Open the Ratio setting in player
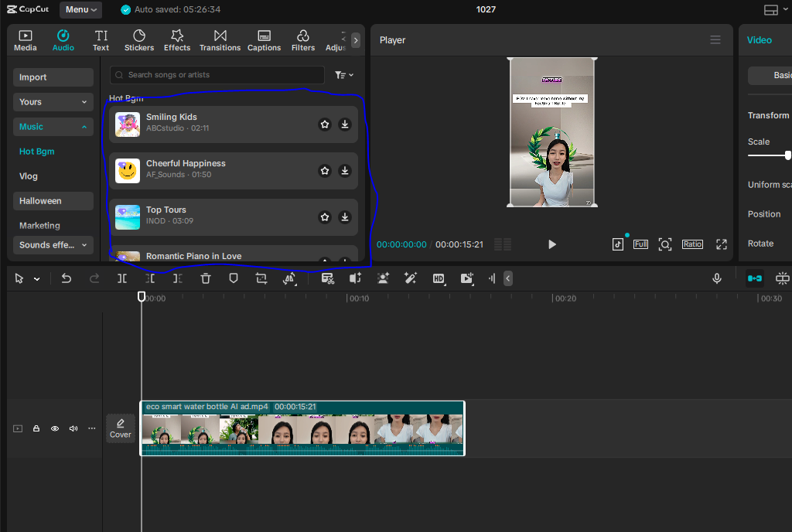792x532 pixels. coord(692,244)
